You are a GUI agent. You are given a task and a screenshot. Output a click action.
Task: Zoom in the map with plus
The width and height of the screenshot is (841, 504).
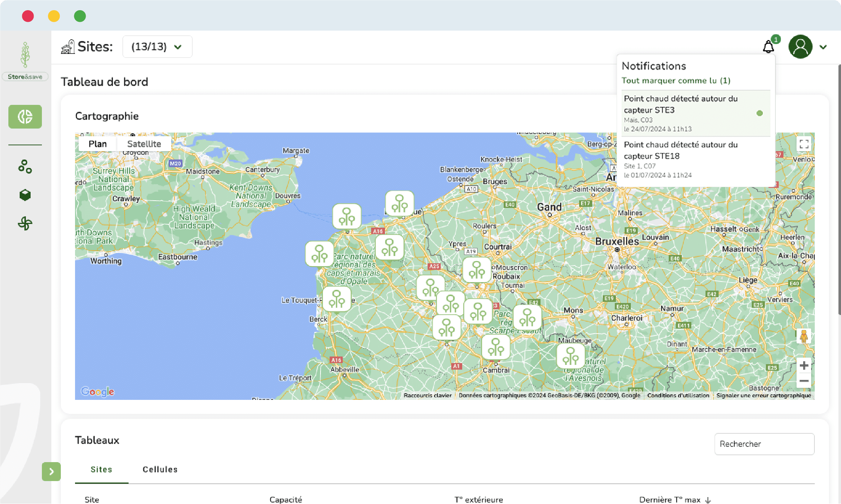(804, 365)
